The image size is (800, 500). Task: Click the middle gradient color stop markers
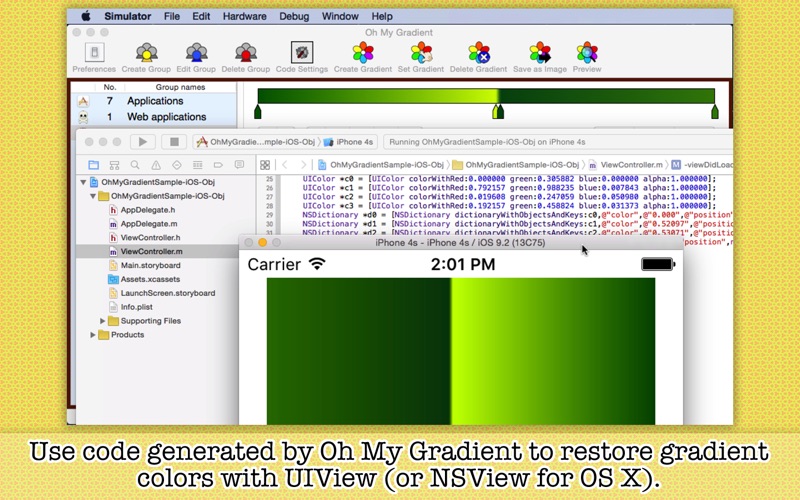click(x=498, y=112)
